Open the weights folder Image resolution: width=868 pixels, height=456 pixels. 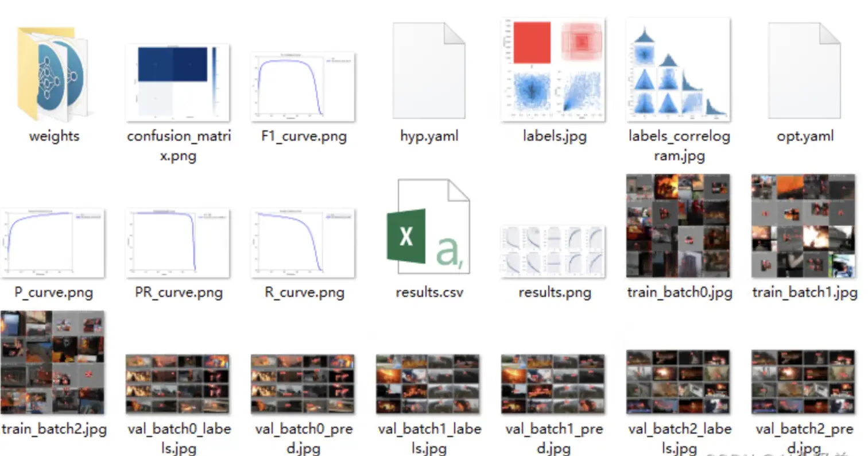pos(53,75)
